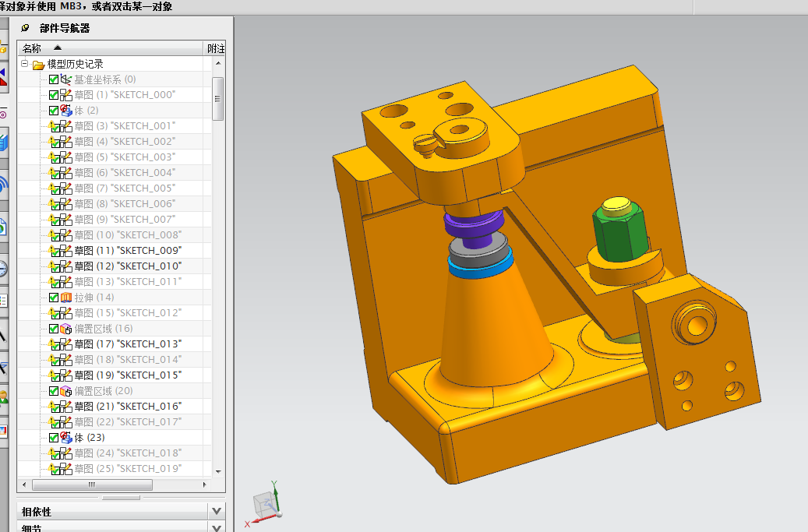The image size is (808, 532).
Task: Toggle checkbox of 偏置区域 (16)
Action: tap(54, 329)
